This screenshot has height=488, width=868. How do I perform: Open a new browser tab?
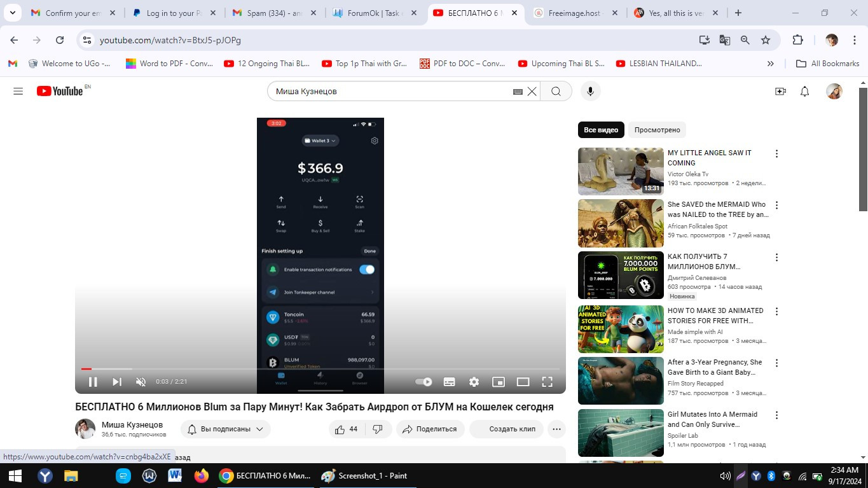pos(738,13)
